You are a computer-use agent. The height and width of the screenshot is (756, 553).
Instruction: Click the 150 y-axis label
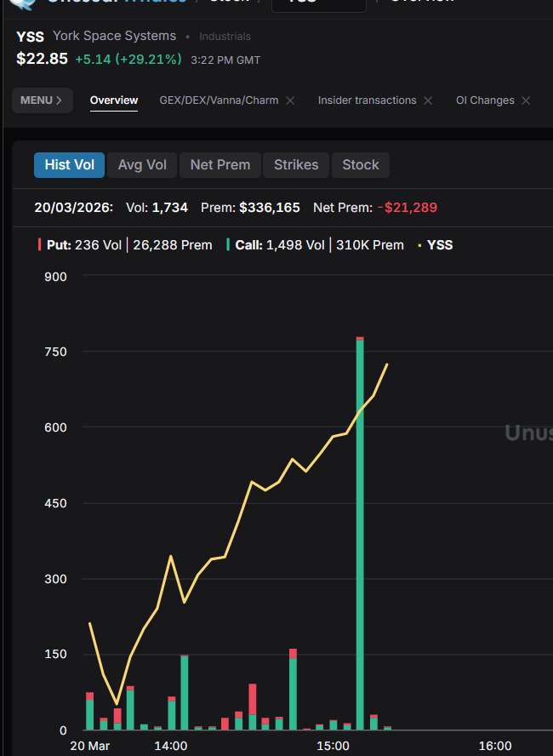click(x=55, y=655)
